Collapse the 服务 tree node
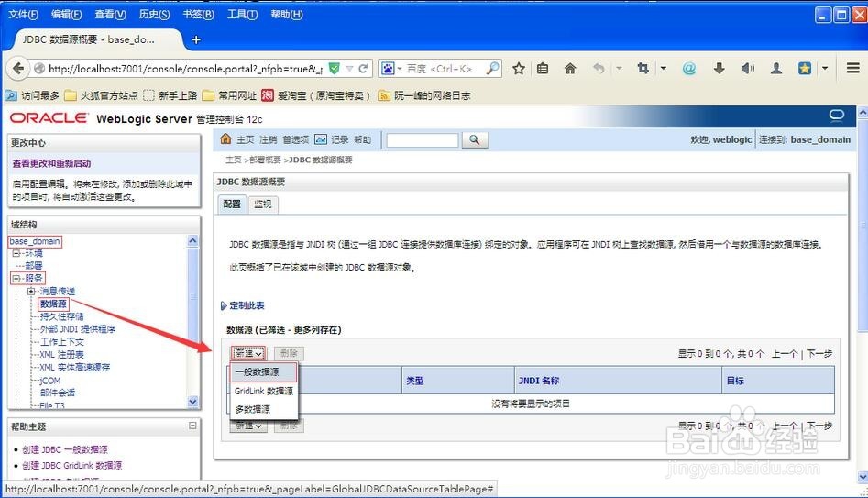868x498 pixels. (16, 278)
